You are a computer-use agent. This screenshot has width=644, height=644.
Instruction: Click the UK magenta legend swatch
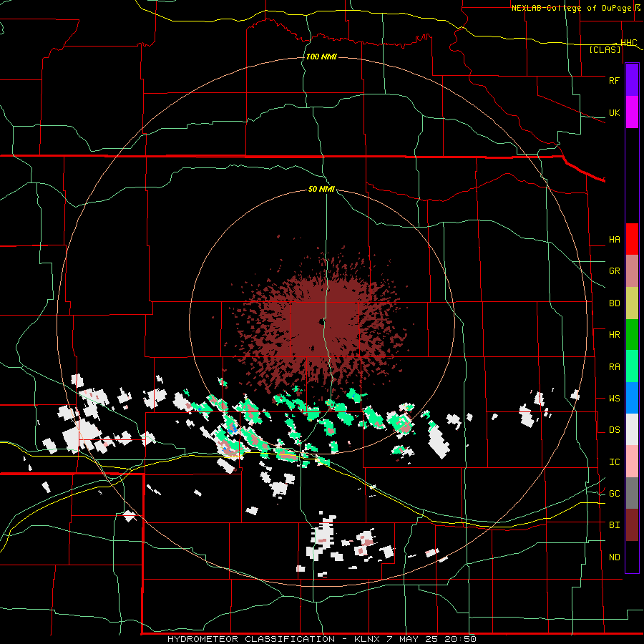632,112
